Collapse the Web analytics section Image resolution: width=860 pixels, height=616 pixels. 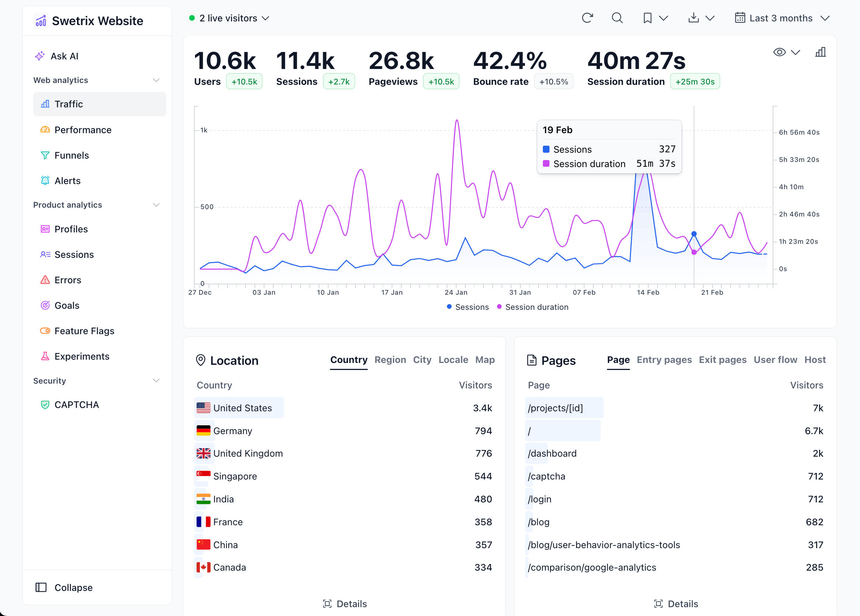[156, 80]
